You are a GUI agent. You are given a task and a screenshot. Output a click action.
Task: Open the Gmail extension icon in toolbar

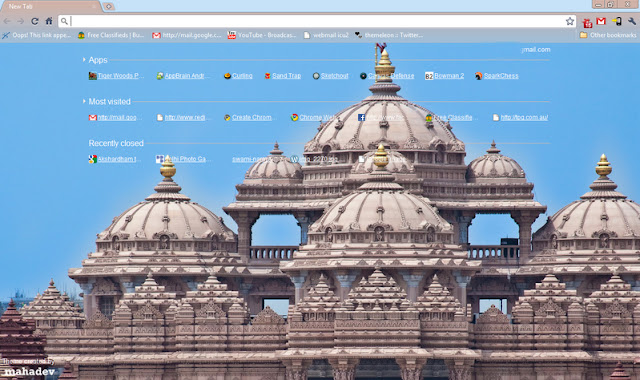click(x=601, y=21)
